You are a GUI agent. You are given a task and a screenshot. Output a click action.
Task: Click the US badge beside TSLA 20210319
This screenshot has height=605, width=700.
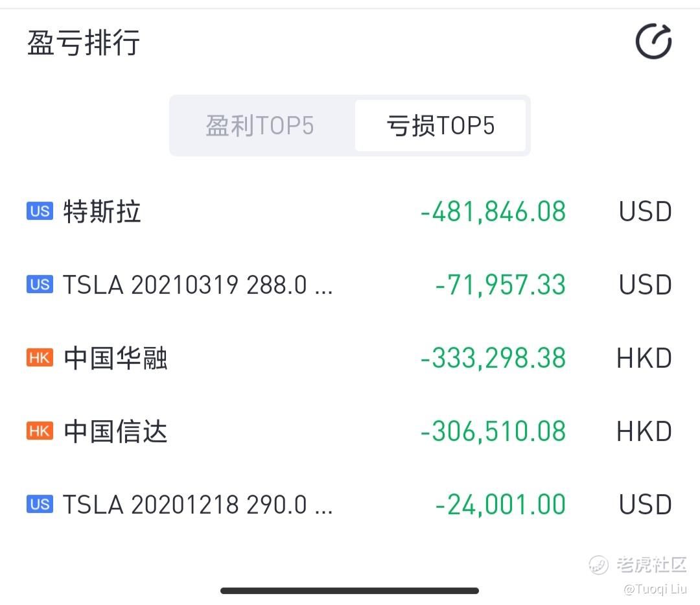[x=40, y=284]
